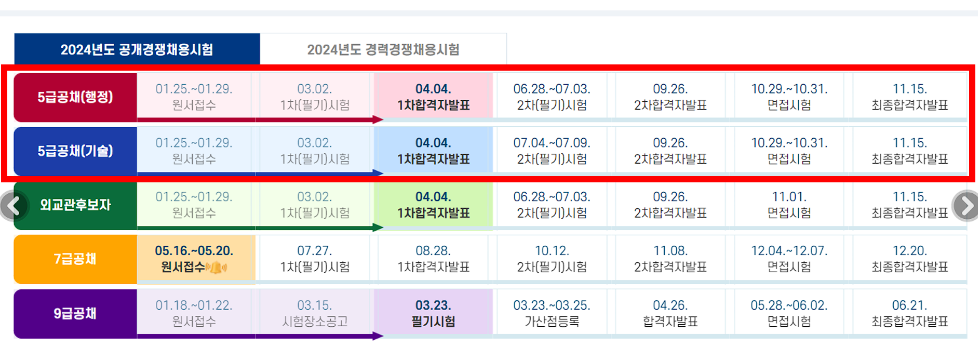Click 외교관후보자 04.04. 1차합격자발표 cell

click(x=434, y=205)
